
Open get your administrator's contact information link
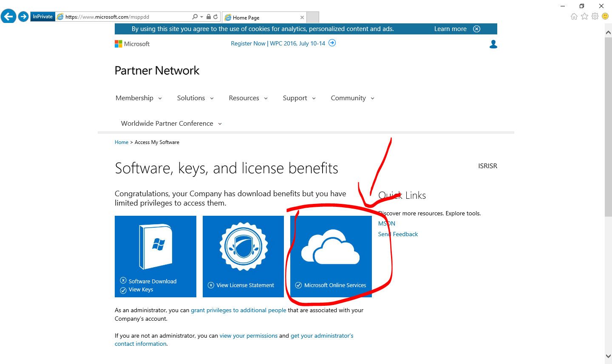[234, 340]
